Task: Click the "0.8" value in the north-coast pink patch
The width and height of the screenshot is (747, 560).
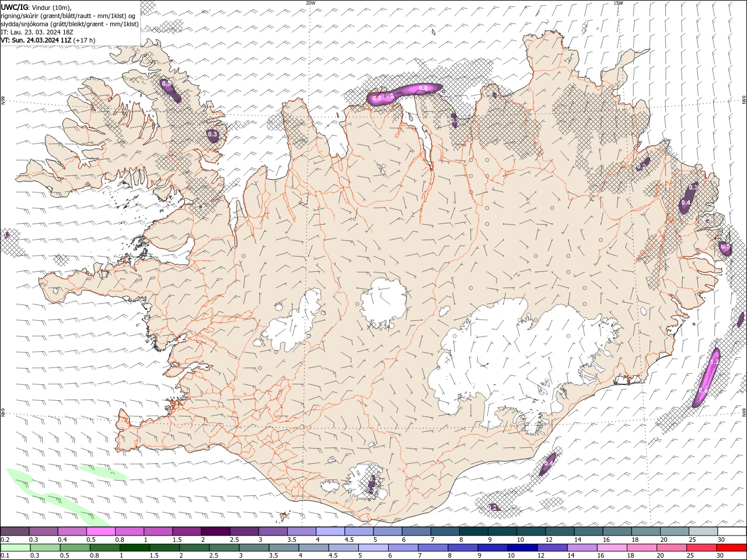Action: 424,88
